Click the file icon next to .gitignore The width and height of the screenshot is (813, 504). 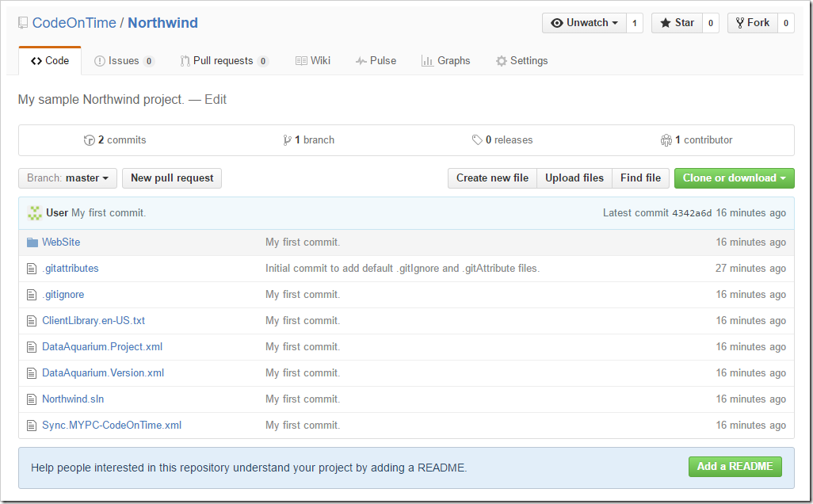pos(32,295)
